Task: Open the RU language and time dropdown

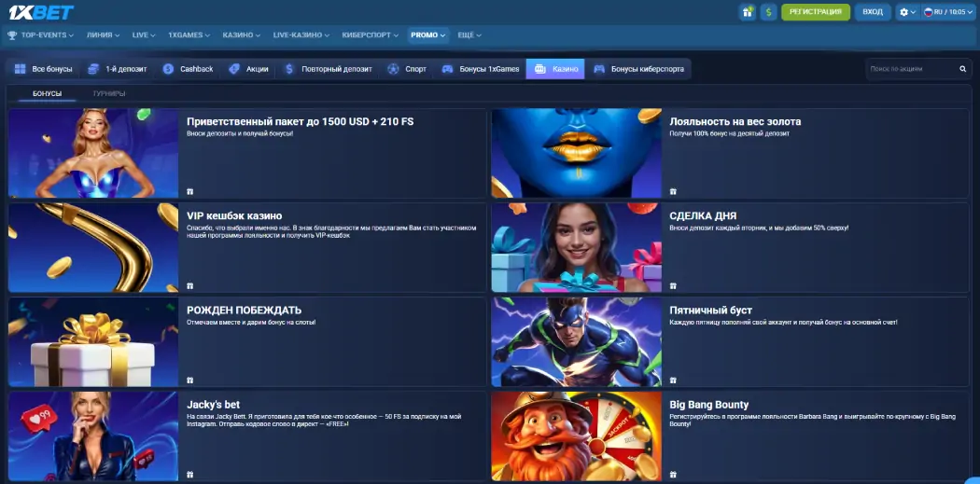Action: tap(948, 12)
